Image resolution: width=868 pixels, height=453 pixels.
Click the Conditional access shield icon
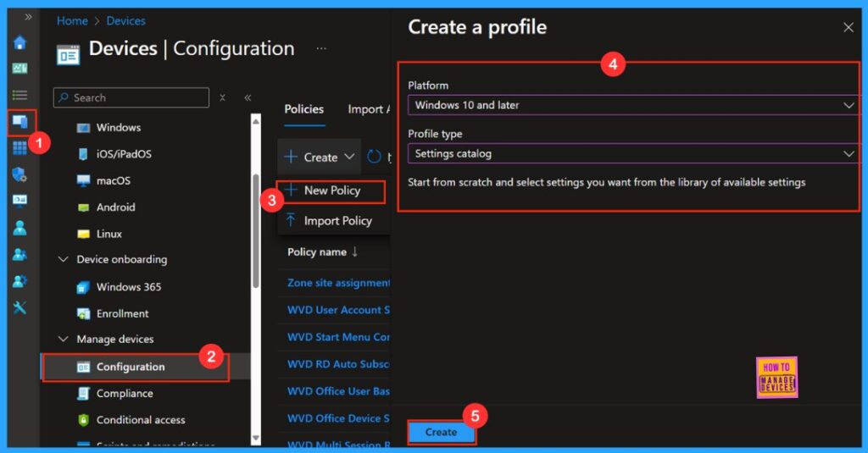click(83, 420)
